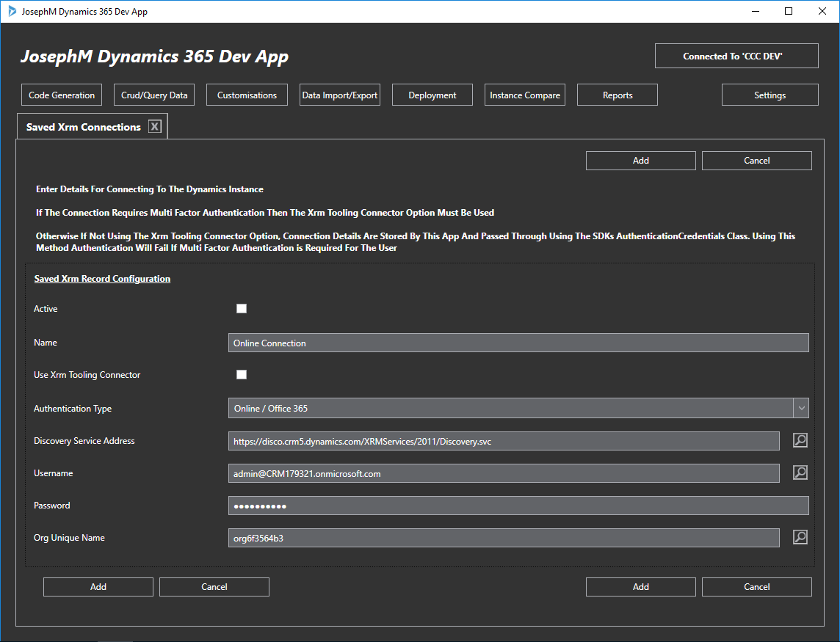Open the Deployment menu
Image resolution: width=840 pixels, height=642 pixels.
coord(432,95)
